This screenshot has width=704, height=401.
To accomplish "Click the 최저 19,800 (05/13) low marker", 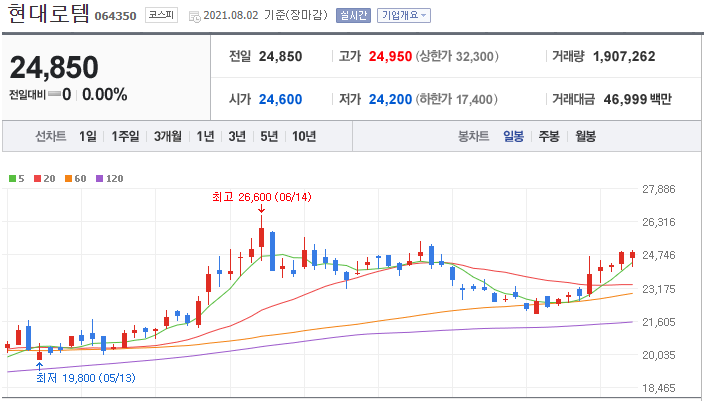I will tap(85, 378).
